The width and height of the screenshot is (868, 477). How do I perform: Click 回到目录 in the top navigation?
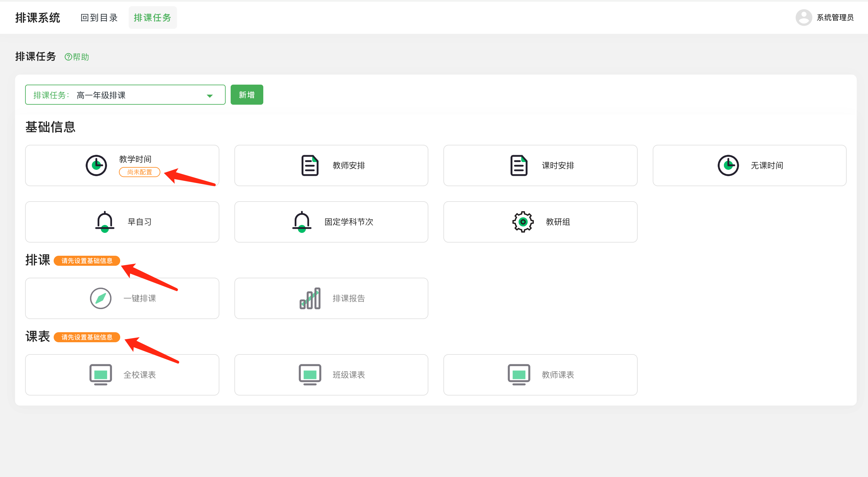[x=99, y=18]
